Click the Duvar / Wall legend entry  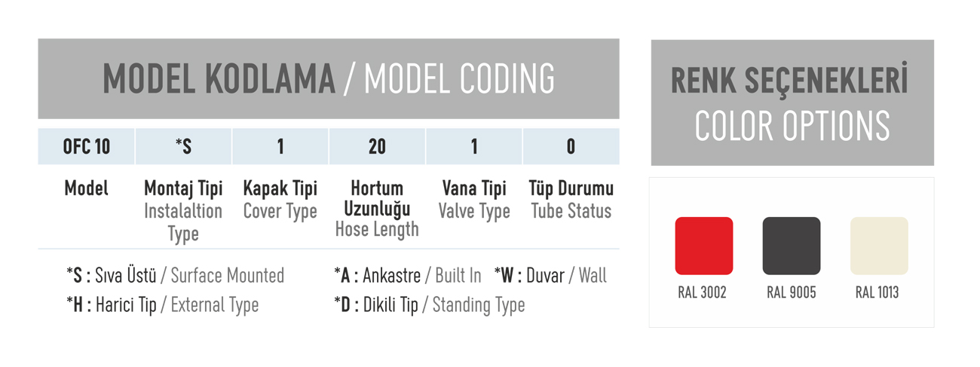[551, 276]
